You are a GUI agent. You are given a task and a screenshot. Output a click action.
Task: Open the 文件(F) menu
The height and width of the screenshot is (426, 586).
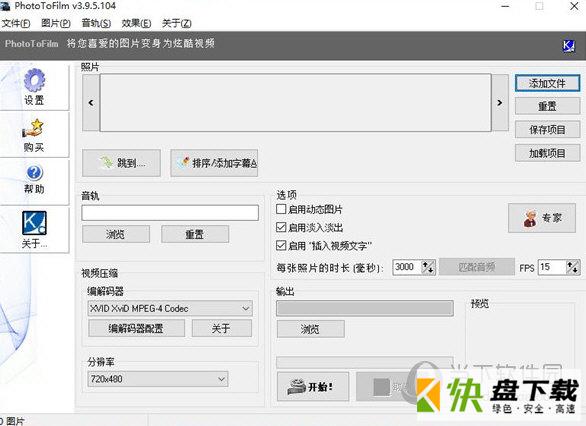click(x=16, y=24)
